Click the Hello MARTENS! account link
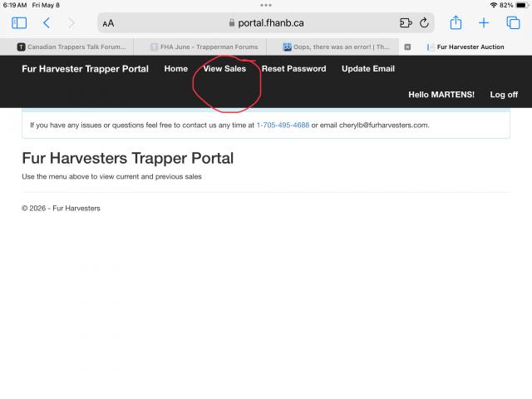 coord(441,94)
